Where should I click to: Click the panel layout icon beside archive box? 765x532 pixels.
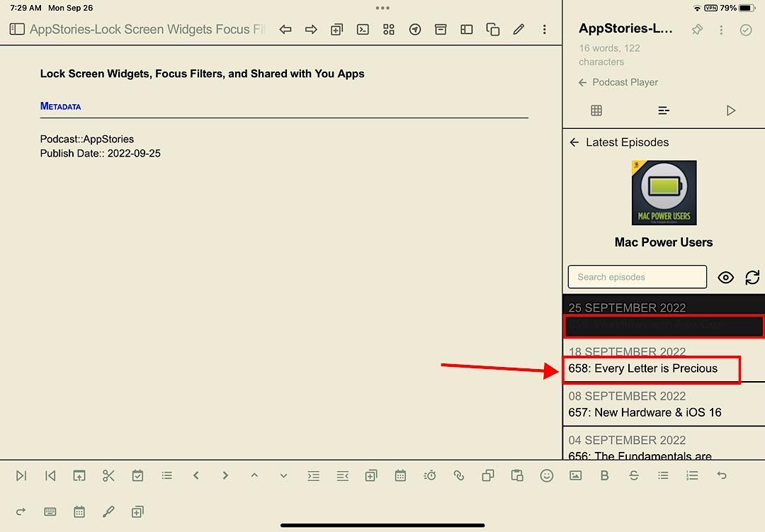[466, 30]
